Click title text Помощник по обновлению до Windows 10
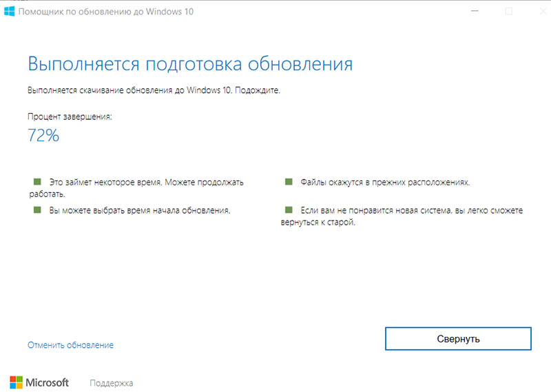The width and height of the screenshot is (551, 392). point(106,12)
